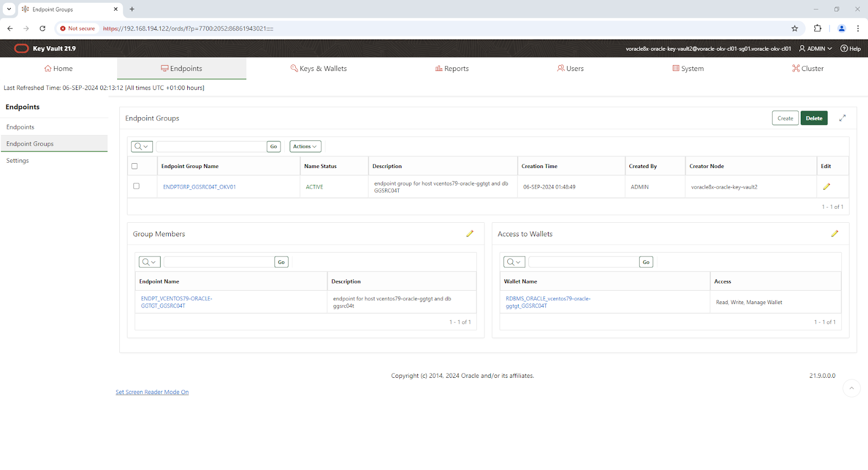Click Go in Group Members search
Screen dimensions: 868x470
(x=281, y=262)
